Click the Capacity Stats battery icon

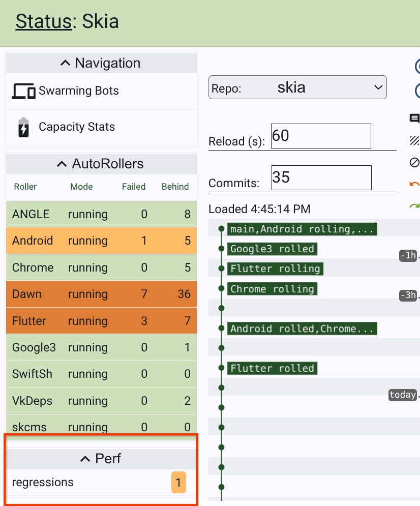23,127
